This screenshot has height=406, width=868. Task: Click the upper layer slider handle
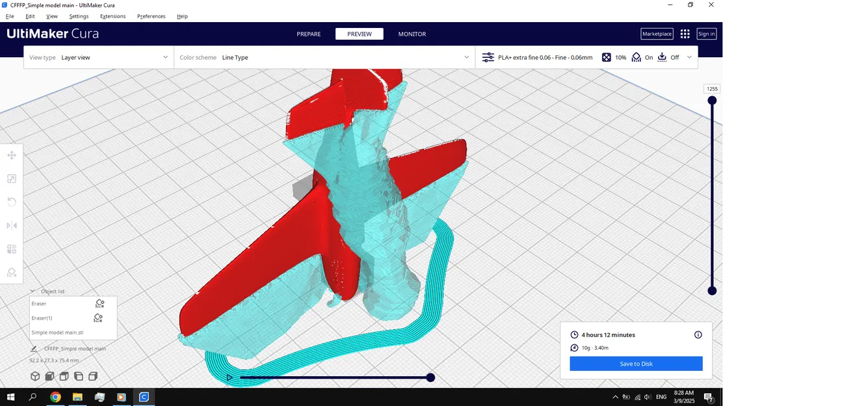(712, 100)
